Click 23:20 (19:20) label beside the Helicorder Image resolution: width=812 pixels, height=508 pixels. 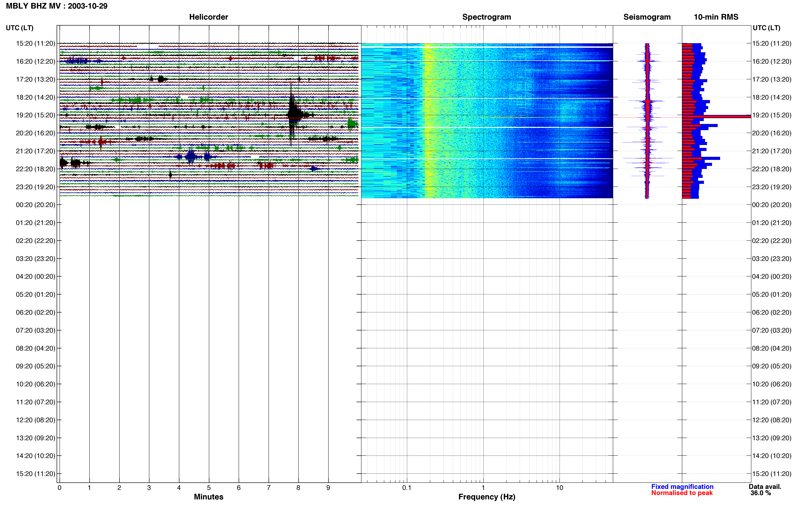pyautogui.click(x=36, y=187)
